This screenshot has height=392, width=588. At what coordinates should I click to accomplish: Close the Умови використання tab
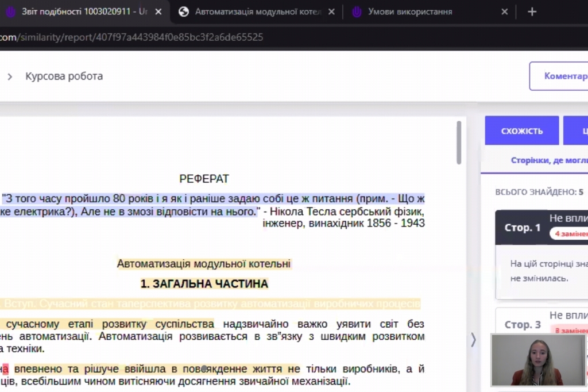(504, 12)
